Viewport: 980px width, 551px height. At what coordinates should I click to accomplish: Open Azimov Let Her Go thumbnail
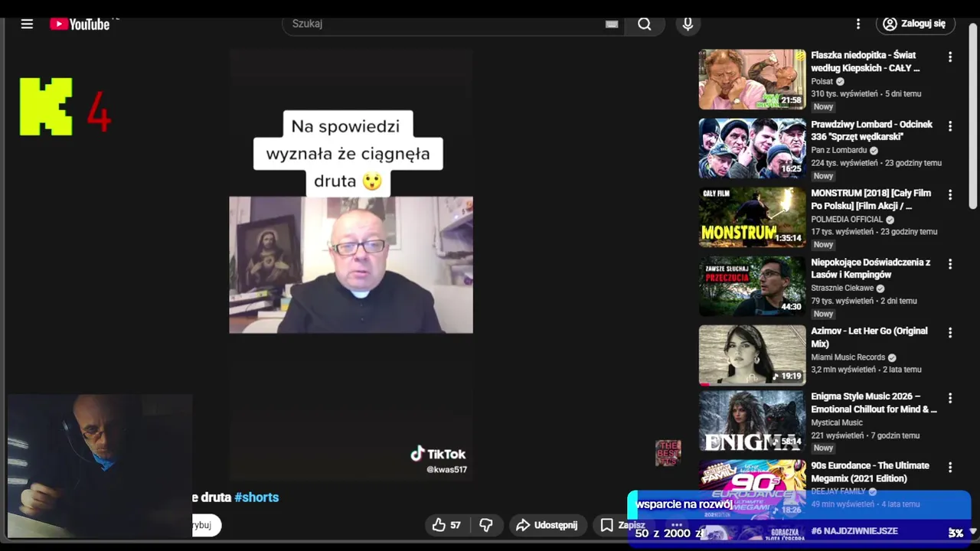752,355
